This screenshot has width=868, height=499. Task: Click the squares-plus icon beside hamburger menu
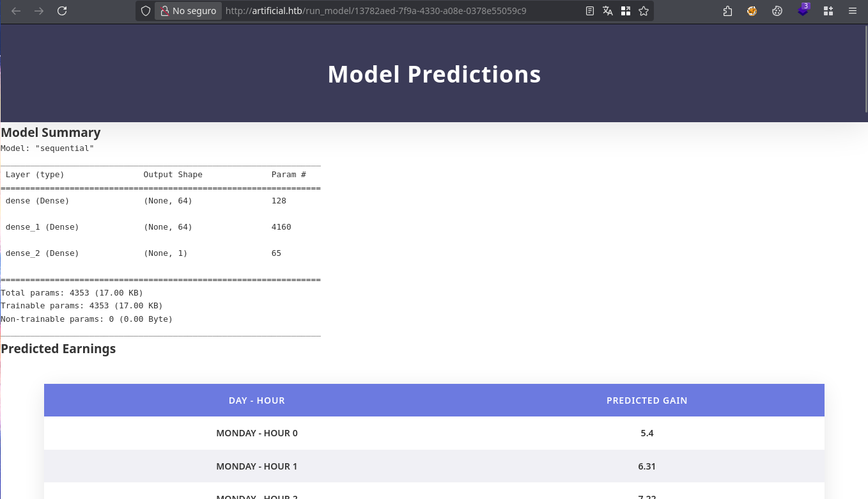[828, 11]
